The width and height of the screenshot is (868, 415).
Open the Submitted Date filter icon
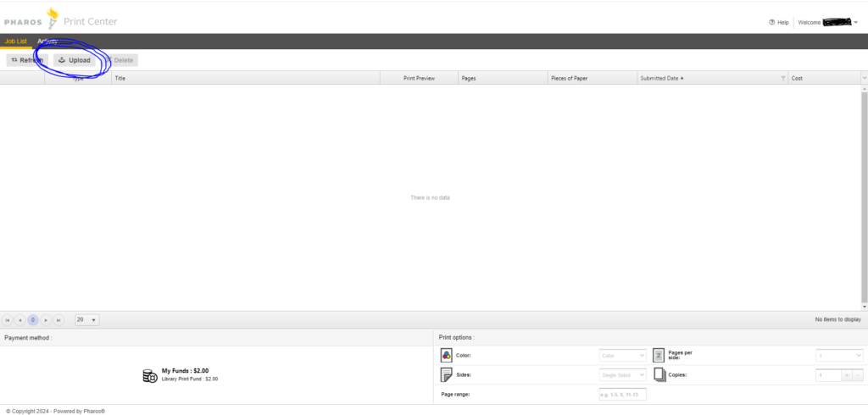pyautogui.click(x=782, y=79)
